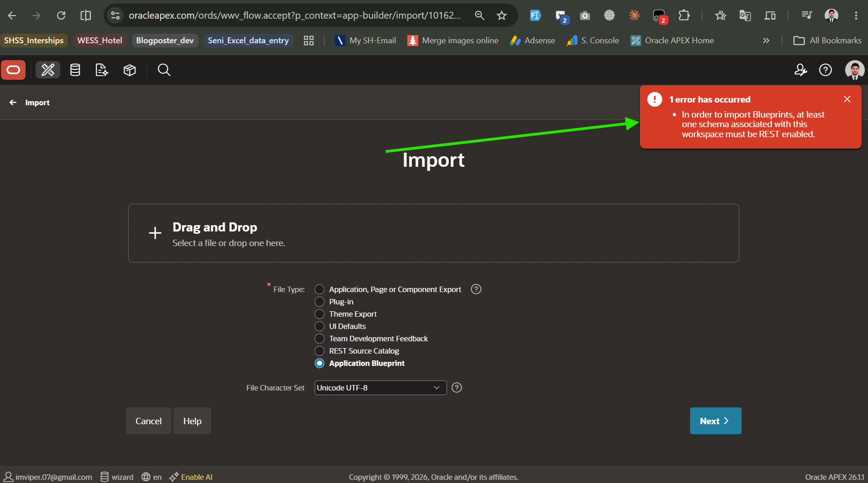The height and width of the screenshot is (483, 868).
Task: Click the Cancel button
Action: tap(149, 421)
